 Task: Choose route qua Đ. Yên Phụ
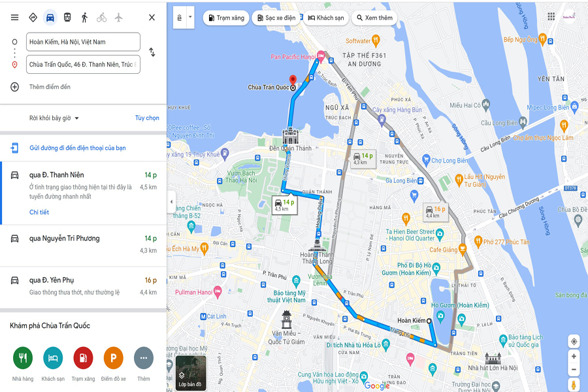click(83, 287)
